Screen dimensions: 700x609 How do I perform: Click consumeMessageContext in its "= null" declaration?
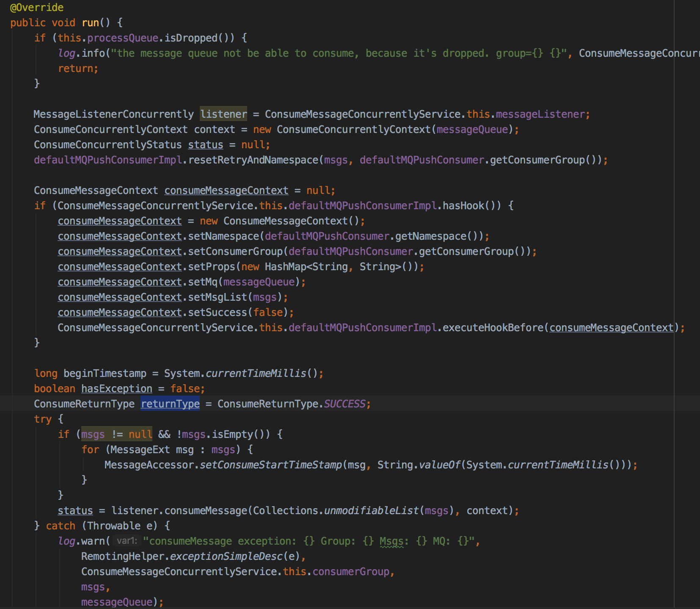tap(226, 191)
